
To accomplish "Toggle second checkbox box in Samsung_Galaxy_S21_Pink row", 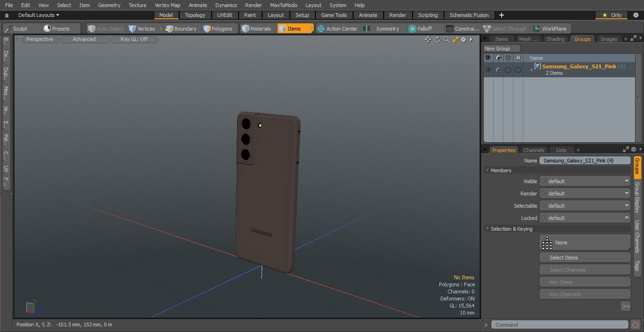I will pos(518,70).
